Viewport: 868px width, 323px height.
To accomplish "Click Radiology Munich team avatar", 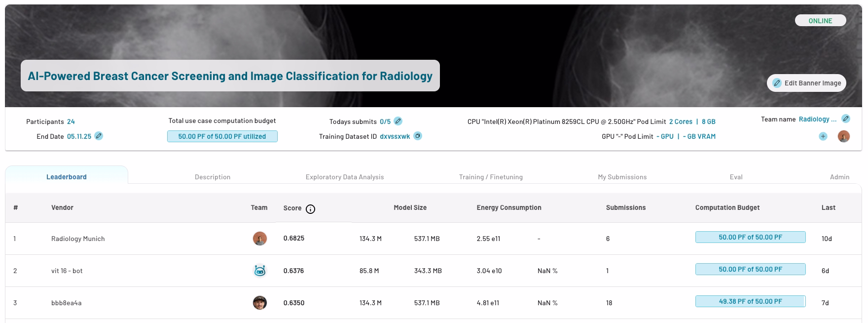I will (x=259, y=239).
